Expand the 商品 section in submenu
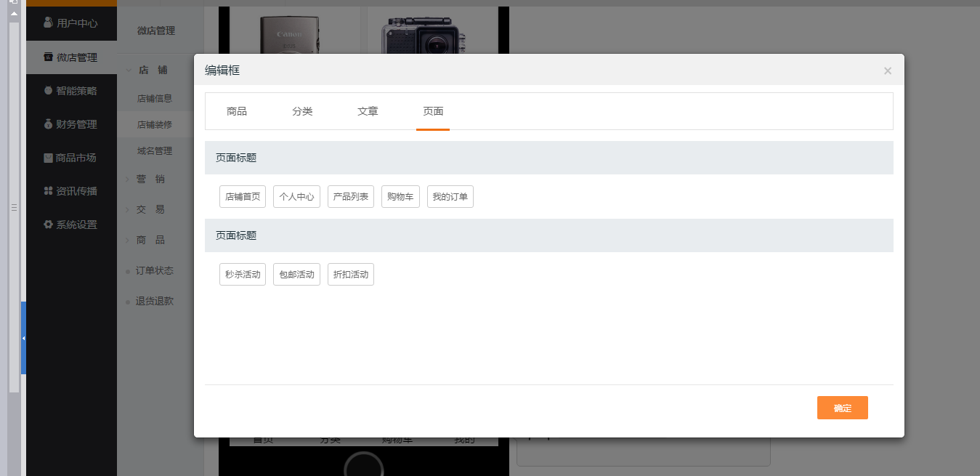The width and height of the screenshot is (980, 476). coord(129,240)
